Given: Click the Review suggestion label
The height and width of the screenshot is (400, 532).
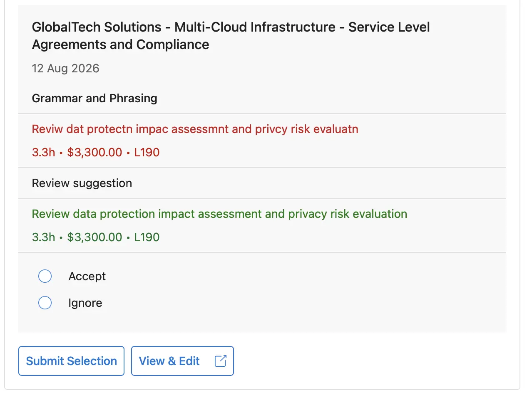Looking at the screenshot, I should (82, 183).
